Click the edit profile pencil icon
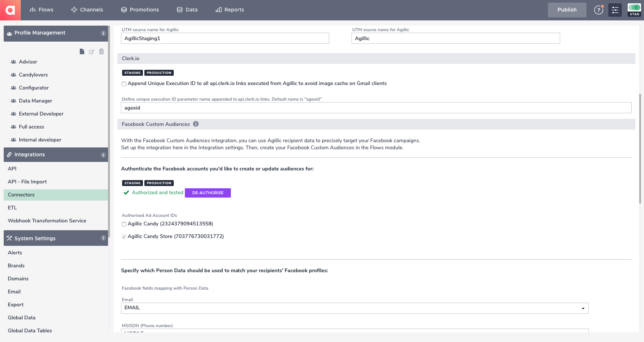The width and height of the screenshot is (644, 342). (92, 52)
